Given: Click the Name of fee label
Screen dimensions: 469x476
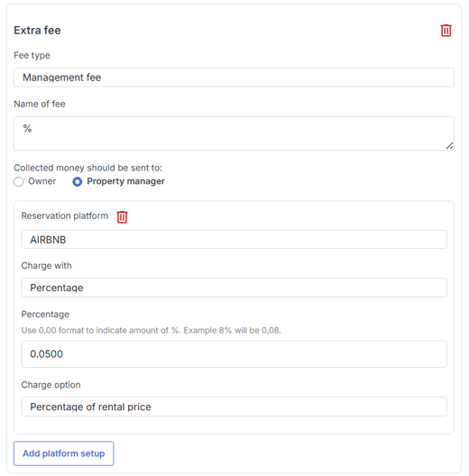Looking at the screenshot, I should coord(40,104).
